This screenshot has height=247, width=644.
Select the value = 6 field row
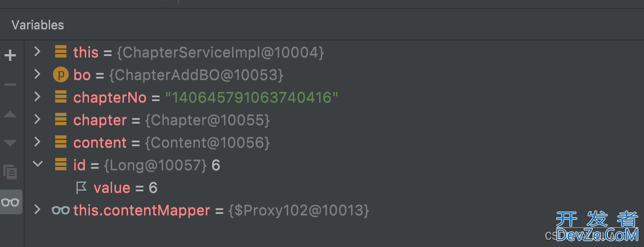point(126,188)
